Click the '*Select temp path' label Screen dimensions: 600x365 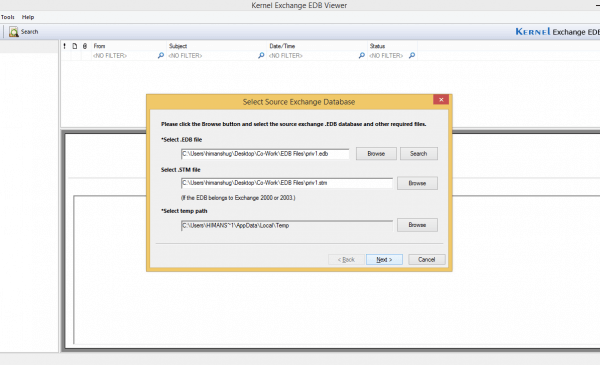184,211
